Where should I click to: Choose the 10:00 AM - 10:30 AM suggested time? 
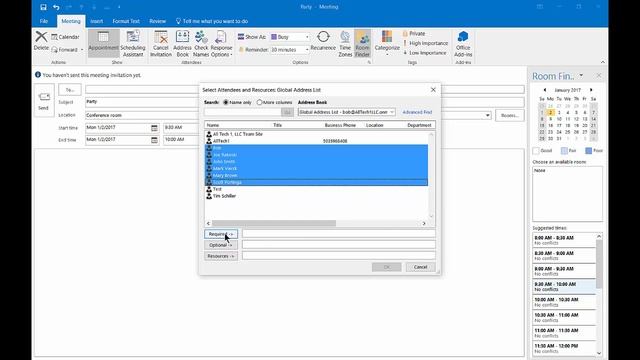pos(564,302)
